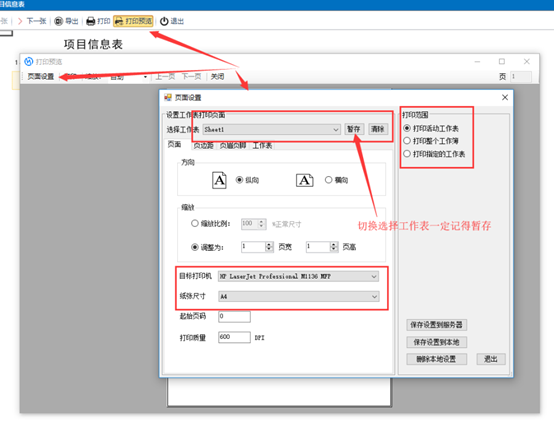Click 上一页 in print preview toolbar
This screenshot has width=554, height=422.
165,76
